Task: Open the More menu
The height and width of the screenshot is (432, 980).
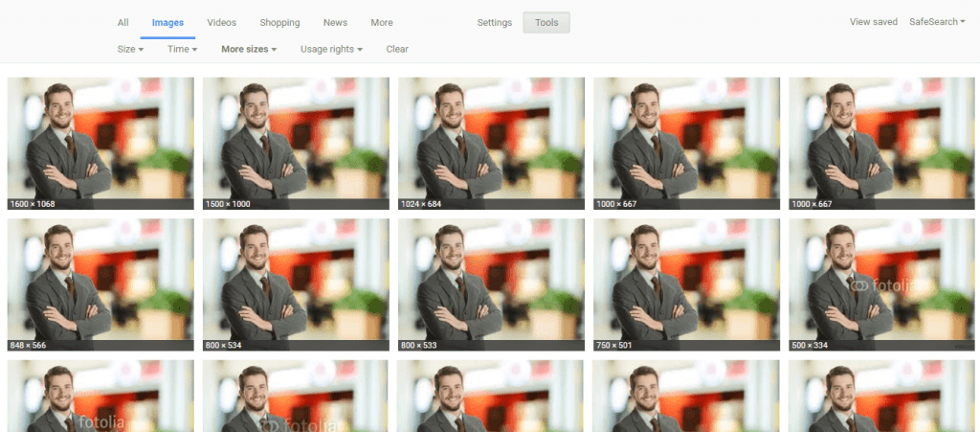Action: pyautogui.click(x=381, y=23)
